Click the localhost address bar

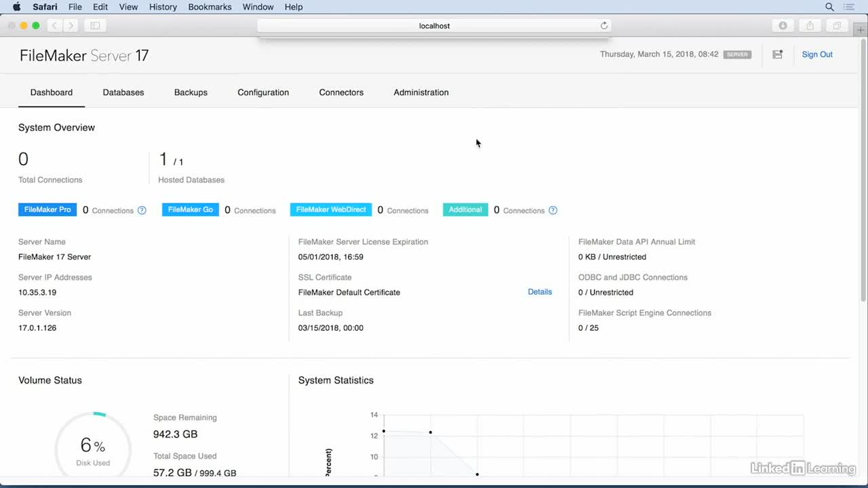[434, 26]
